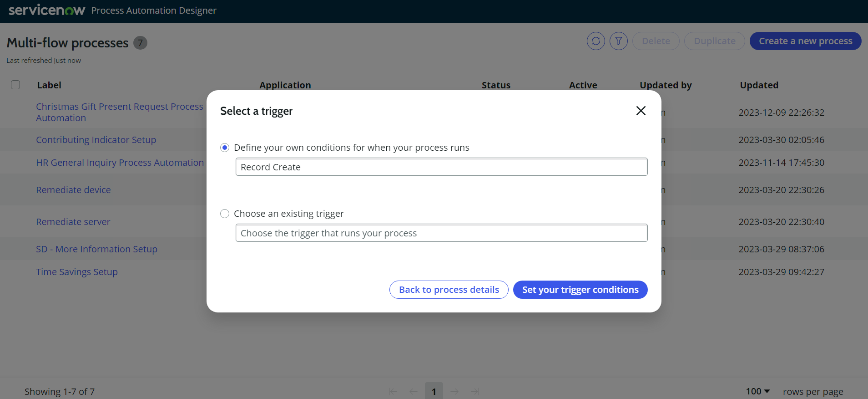
Task: Select 'Choose an existing trigger' radio button
Action: (225, 214)
